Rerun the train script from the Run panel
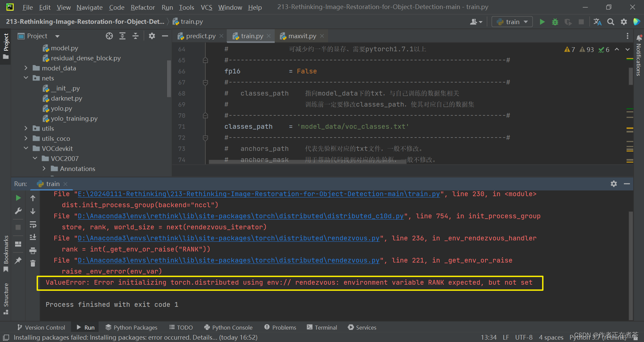644x342 pixels. 18,198
